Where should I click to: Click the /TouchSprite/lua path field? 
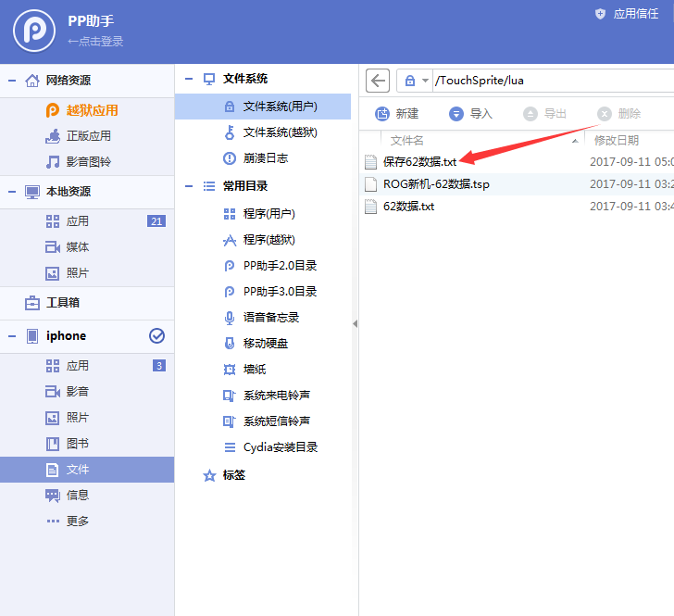point(554,81)
